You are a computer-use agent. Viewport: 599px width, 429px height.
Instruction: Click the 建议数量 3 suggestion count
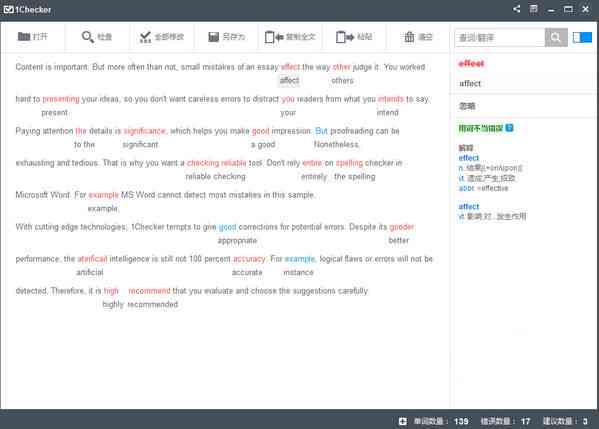click(565, 421)
